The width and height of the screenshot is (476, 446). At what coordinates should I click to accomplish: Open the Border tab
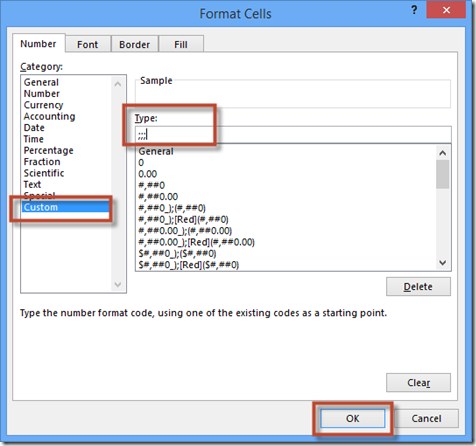134,44
